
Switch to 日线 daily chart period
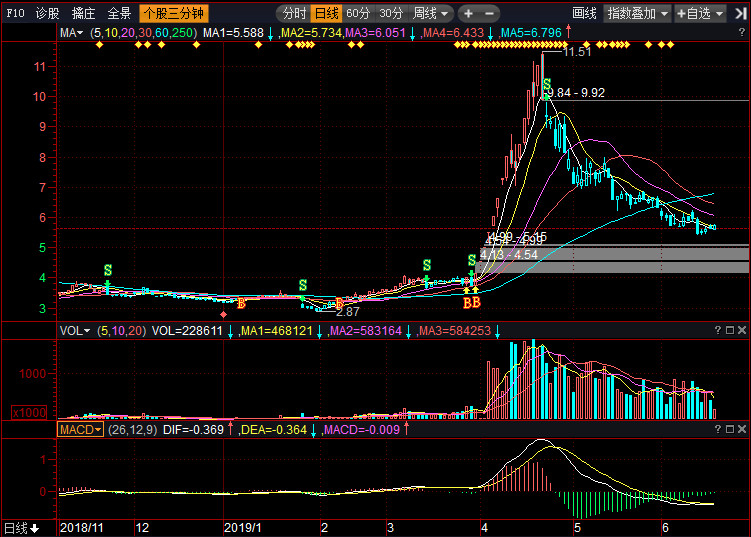(326, 14)
